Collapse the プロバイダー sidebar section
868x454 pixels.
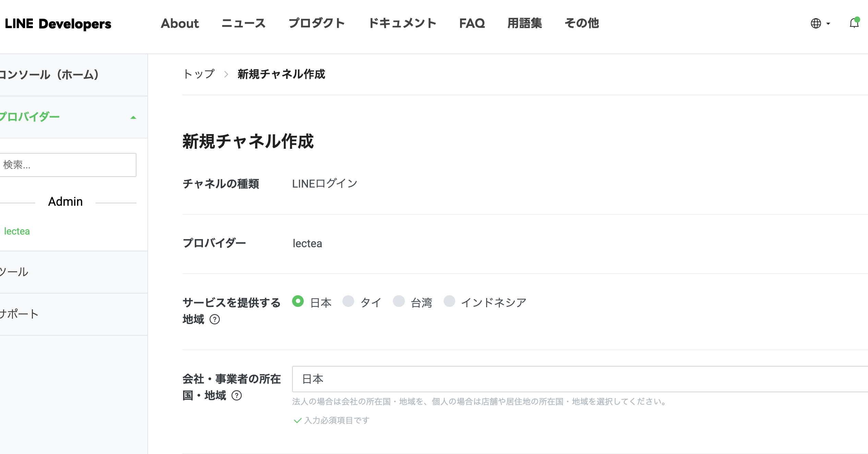133,117
